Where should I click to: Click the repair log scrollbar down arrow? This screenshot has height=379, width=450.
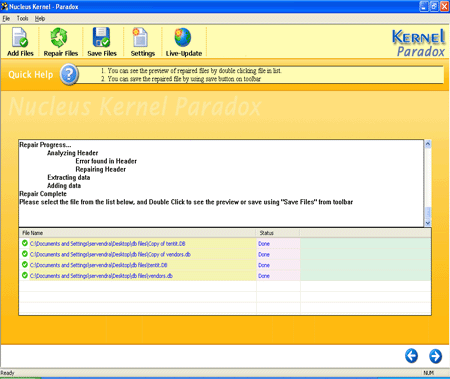click(x=428, y=223)
